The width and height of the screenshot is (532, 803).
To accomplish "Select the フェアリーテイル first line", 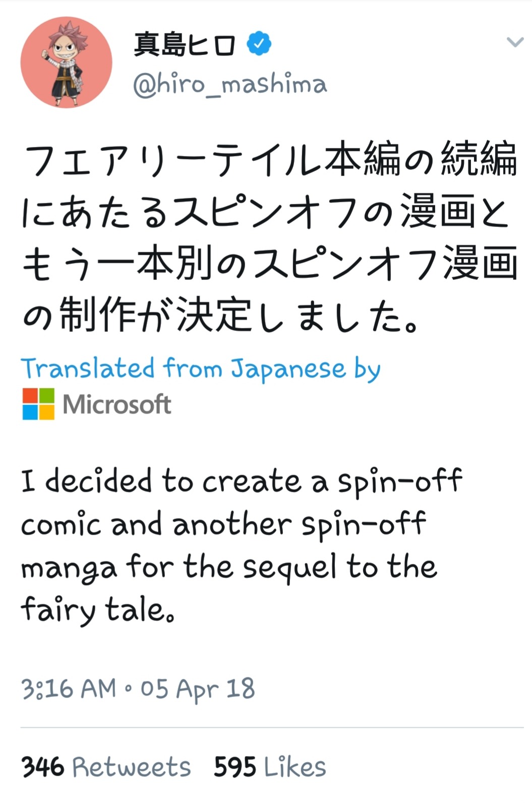I will [269, 160].
